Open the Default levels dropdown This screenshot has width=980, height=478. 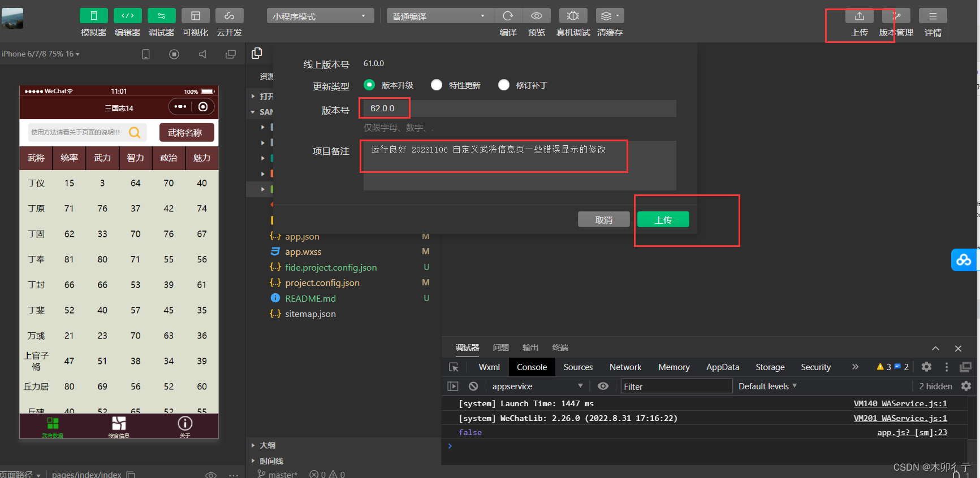tap(767, 386)
